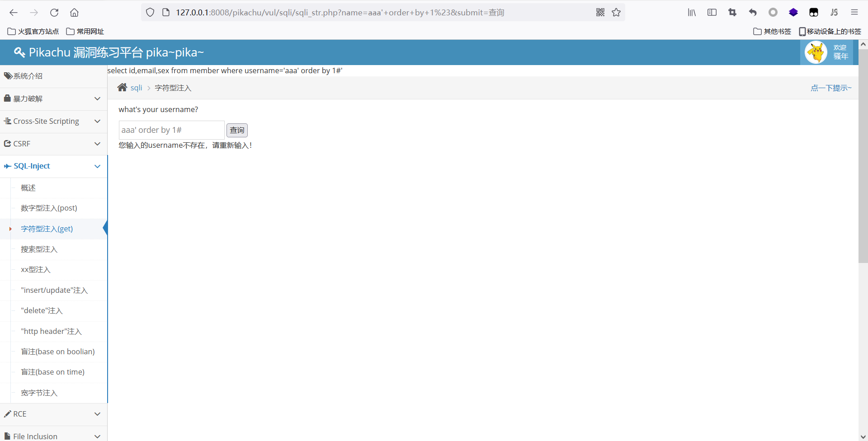Open "delete"注入 page
This screenshot has height=441, width=868.
pyautogui.click(x=42, y=311)
